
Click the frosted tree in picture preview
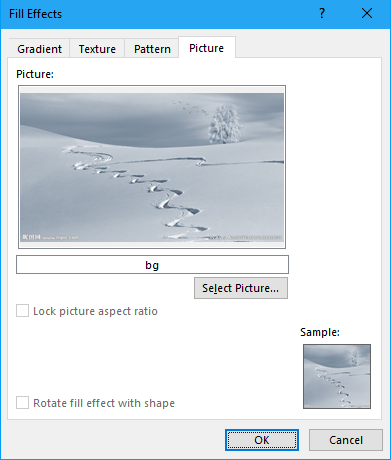225,124
